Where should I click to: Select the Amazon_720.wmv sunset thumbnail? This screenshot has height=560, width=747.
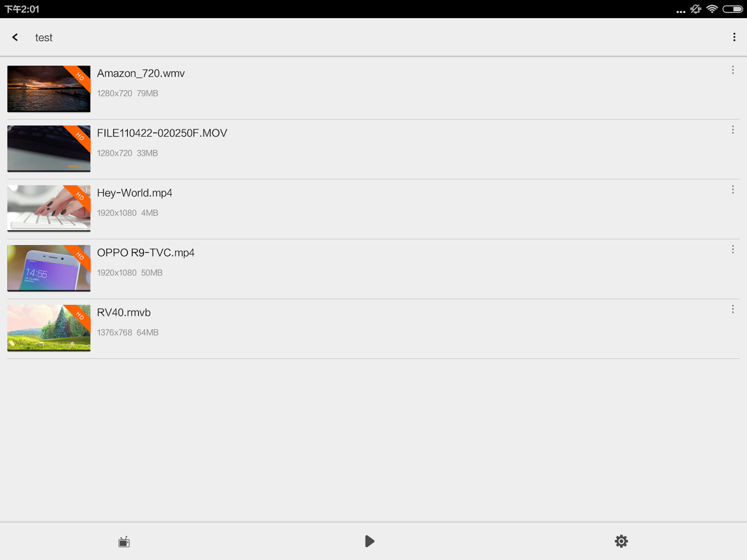pos(49,89)
